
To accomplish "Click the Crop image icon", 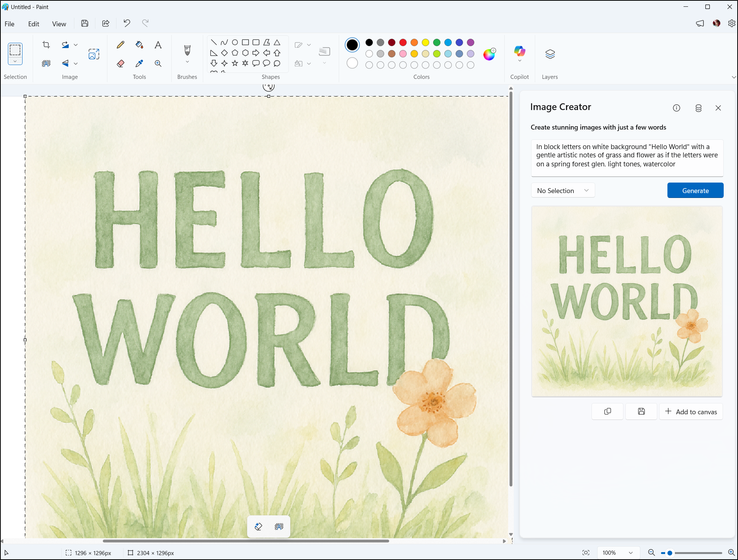I will click(x=46, y=45).
